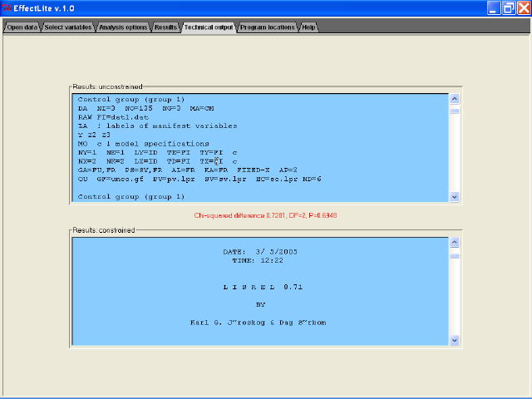Open the Select variables tab
This screenshot has width=532, height=399.
click(x=67, y=27)
